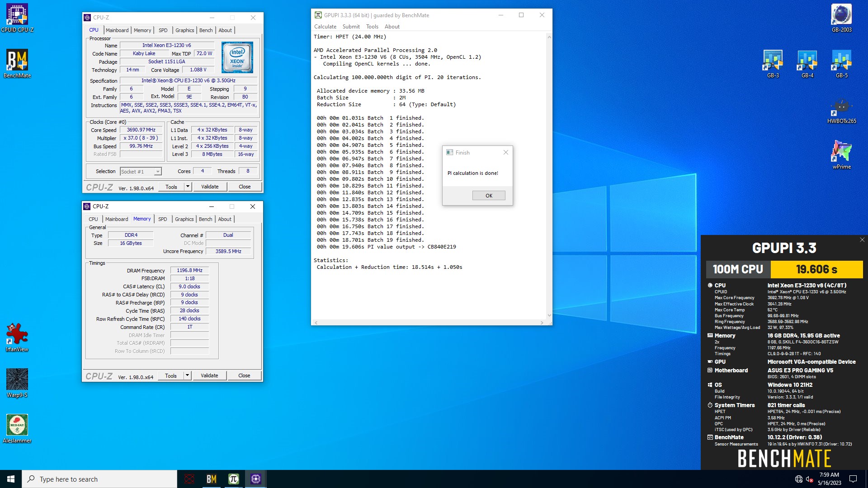
Task: Open the Mainboard tab in top CPU-Z
Action: (x=117, y=30)
